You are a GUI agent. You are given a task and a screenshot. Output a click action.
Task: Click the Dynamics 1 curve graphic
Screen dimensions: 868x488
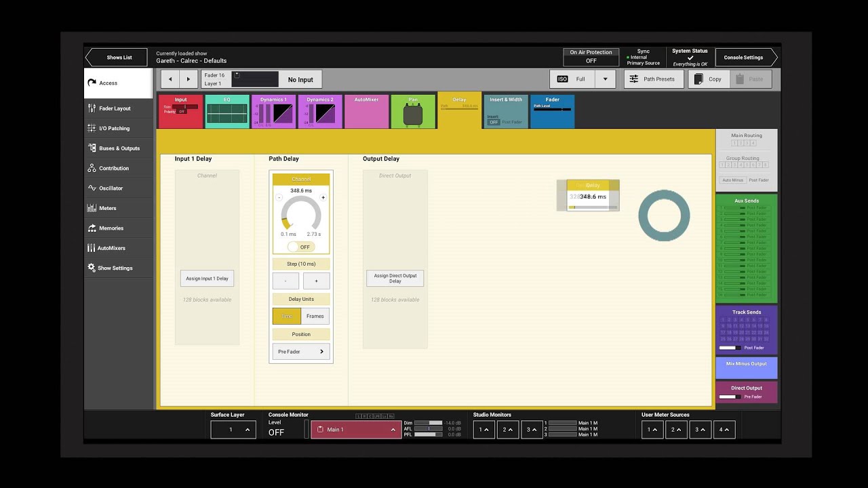point(283,113)
